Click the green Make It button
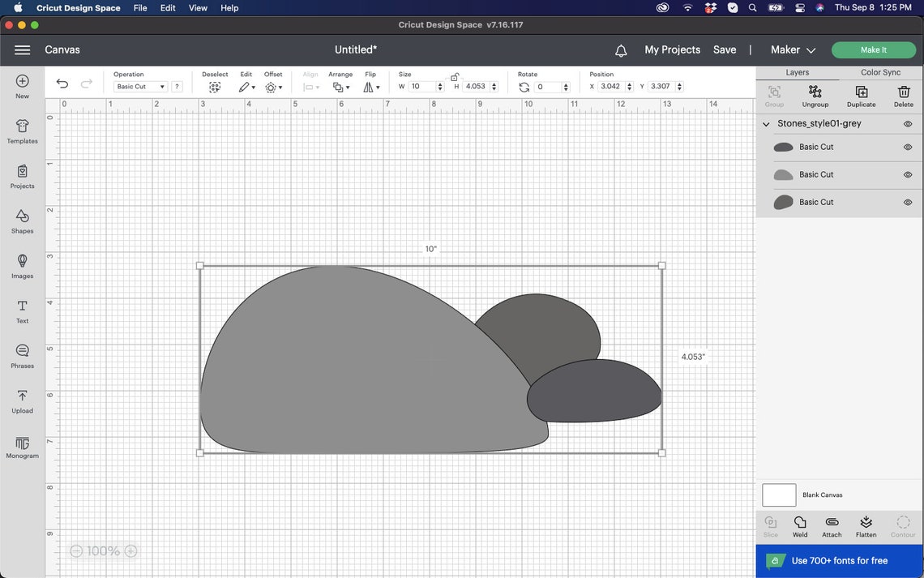The height and width of the screenshot is (578, 924). coord(873,49)
